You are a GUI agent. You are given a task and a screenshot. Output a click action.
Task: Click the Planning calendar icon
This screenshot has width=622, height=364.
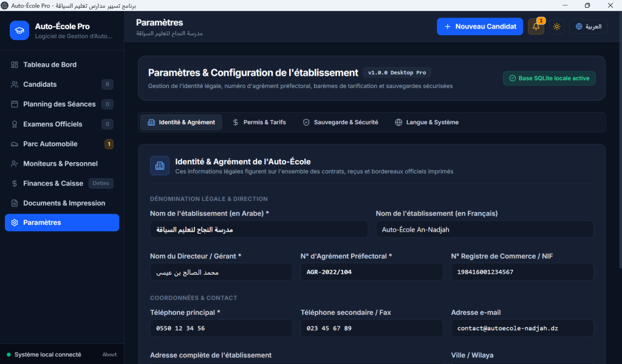15,104
